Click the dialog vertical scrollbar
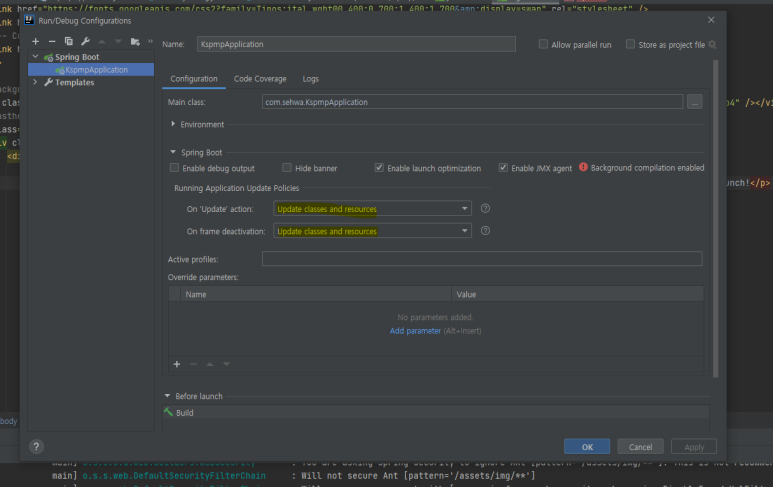Image resolution: width=773 pixels, height=487 pixels. (x=715, y=218)
